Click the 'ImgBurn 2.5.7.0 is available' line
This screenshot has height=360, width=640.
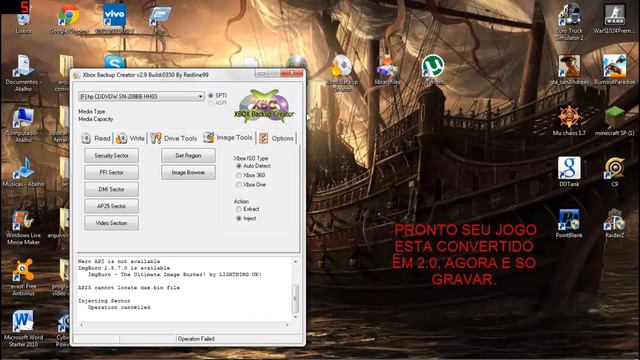124,268
